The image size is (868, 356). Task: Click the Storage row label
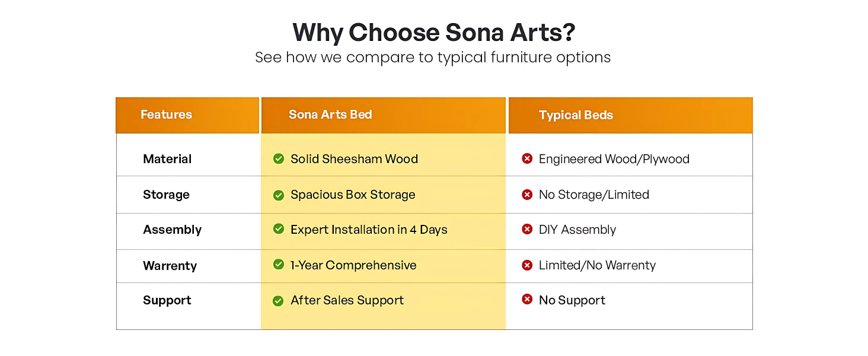[x=166, y=195]
